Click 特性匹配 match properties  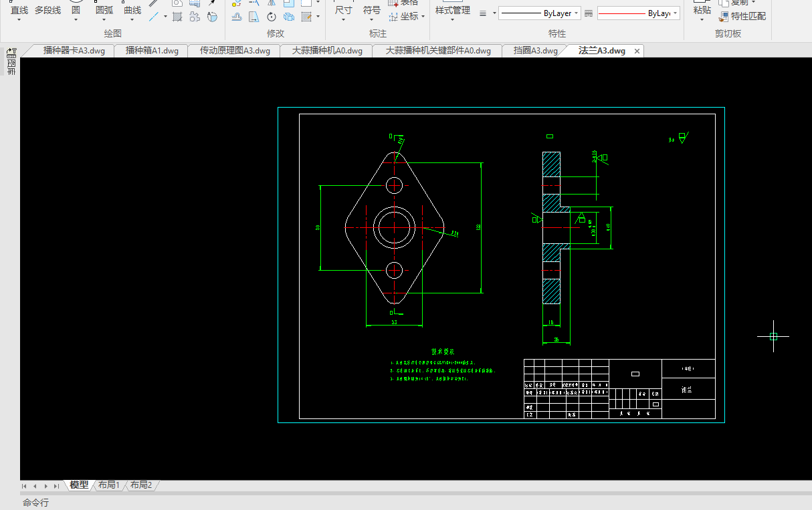[743, 16]
